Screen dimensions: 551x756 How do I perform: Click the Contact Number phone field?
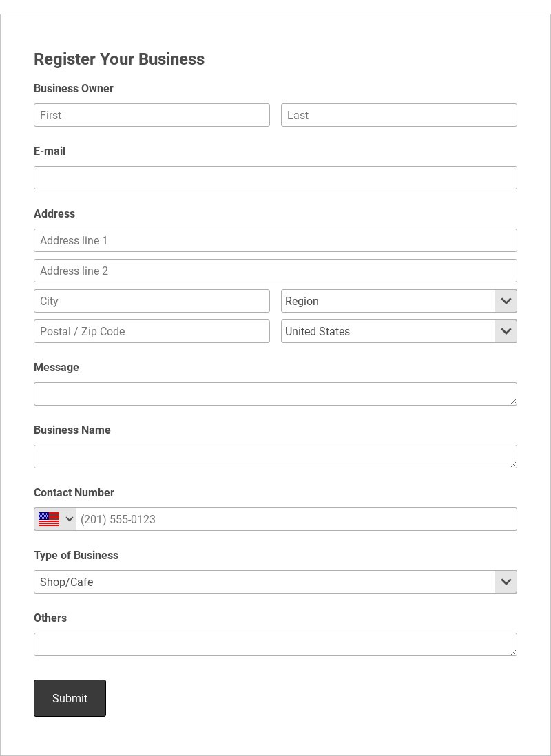tap(296, 520)
